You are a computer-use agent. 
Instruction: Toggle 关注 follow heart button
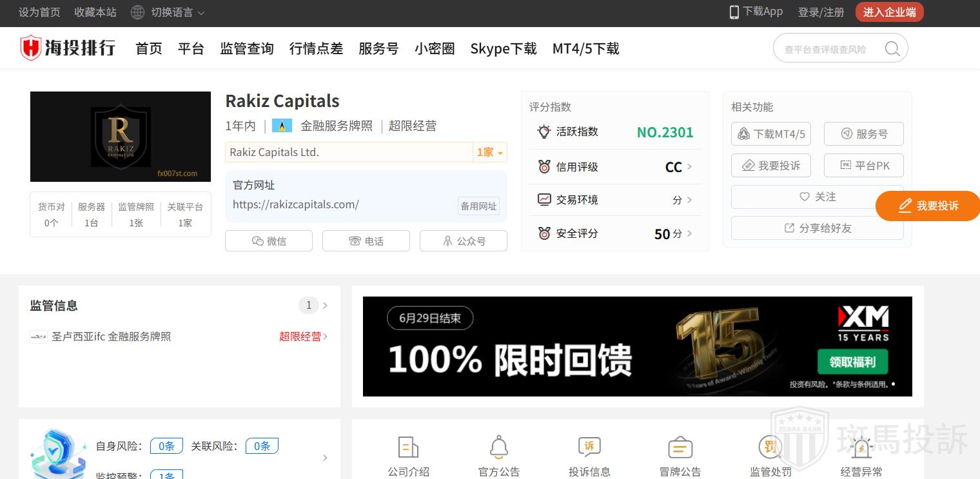(x=817, y=197)
